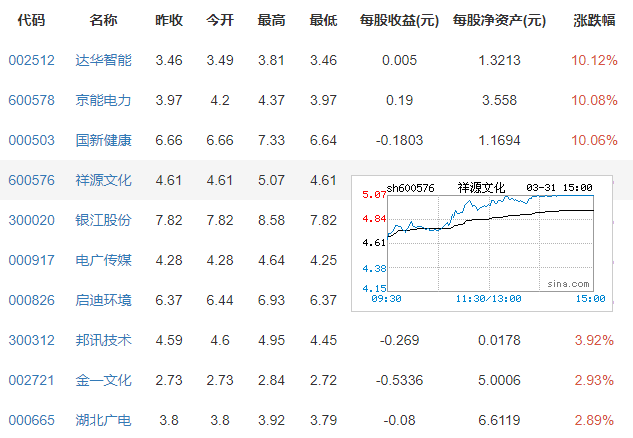Open stock code 000665 link
The image size is (633, 438).
pyautogui.click(x=31, y=420)
